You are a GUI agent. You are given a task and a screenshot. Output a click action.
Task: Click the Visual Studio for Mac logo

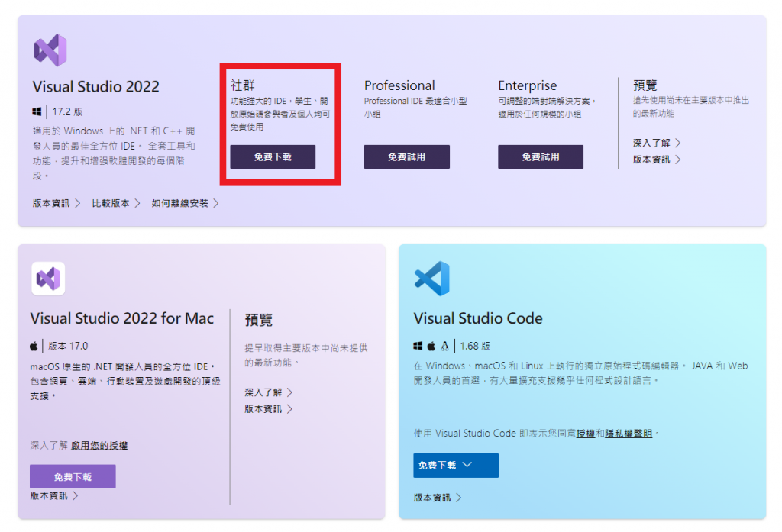(x=48, y=279)
